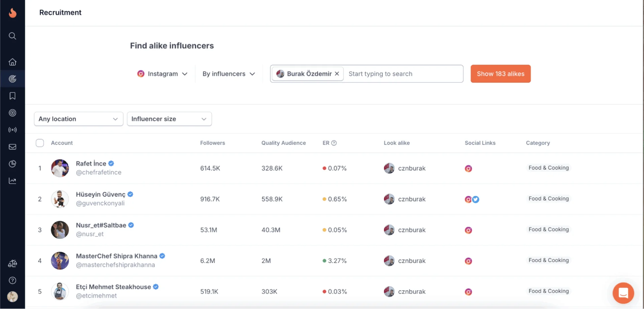The height and width of the screenshot is (309, 644).
Task: Open the email outreach envelope icon
Action: [x=12, y=147]
